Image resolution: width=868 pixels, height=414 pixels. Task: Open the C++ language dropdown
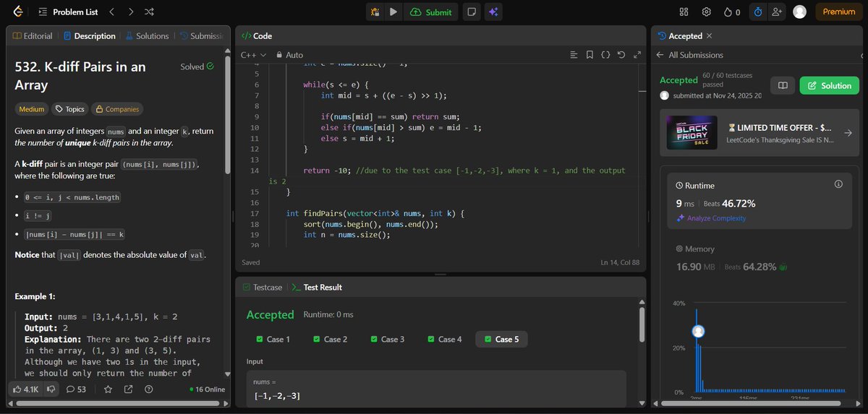point(253,55)
